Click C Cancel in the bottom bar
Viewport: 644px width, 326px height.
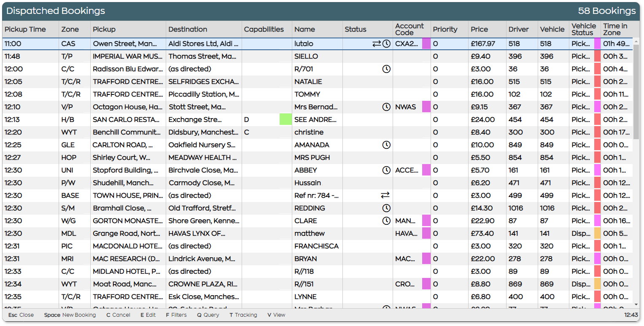[x=118, y=315]
